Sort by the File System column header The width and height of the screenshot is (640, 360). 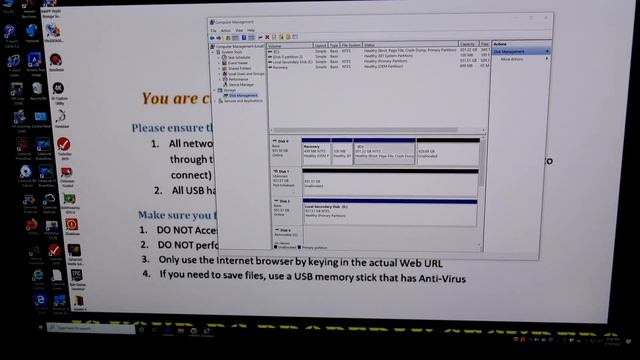[351, 45]
